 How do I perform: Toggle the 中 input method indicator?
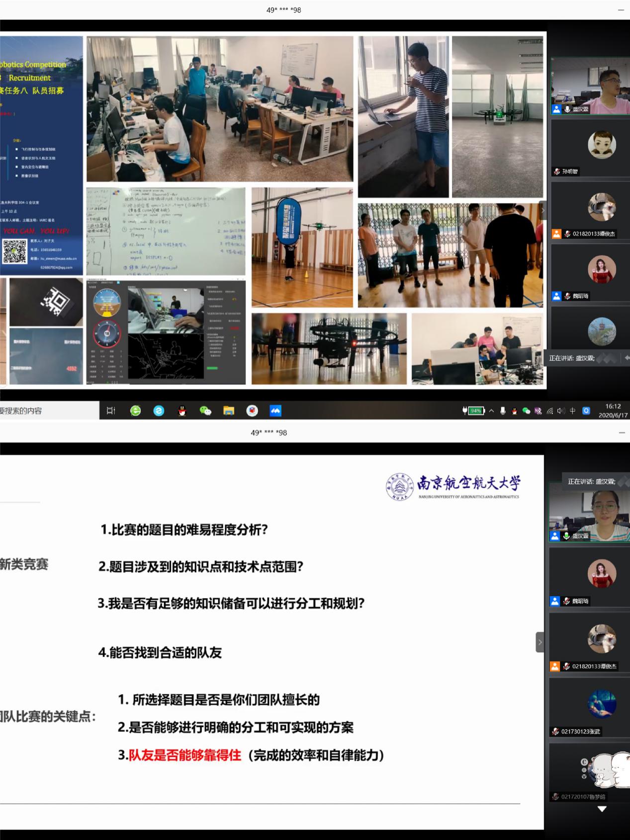point(572,411)
